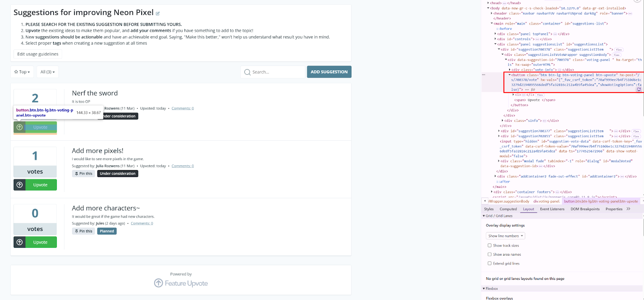This screenshot has height=300, width=644.
Task: Open the Nerf the sword suggestion title
Action: pyautogui.click(x=95, y=93)
